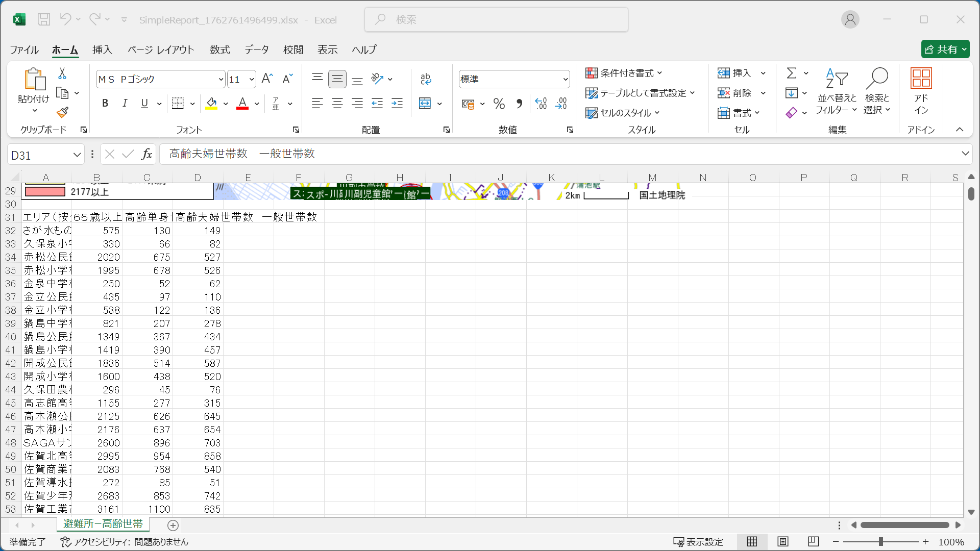The width and height of the screenshot is (980, 551).
Task: Click the AutoSum sigma icon
Action: 792,73
